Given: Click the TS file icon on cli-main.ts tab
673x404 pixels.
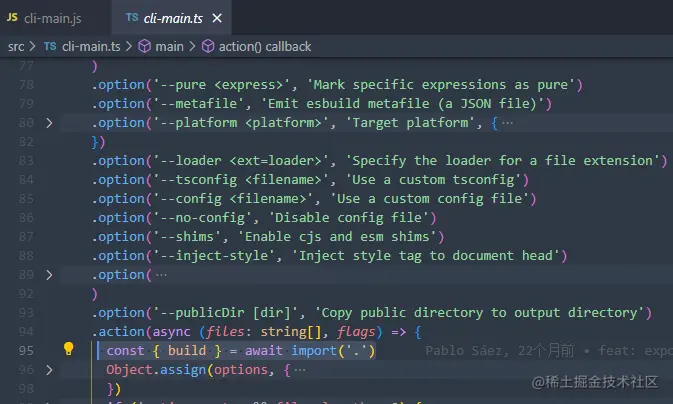Looking at the screenshot, I should 132,18.
